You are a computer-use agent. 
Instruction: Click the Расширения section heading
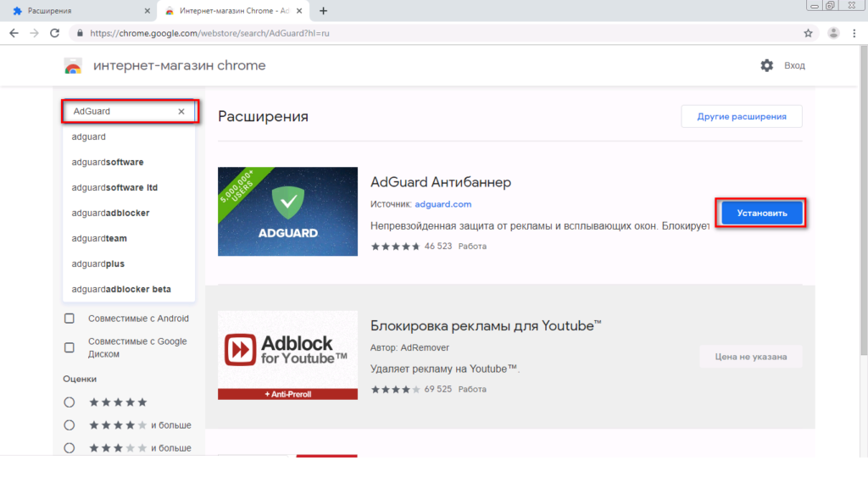(x=263, y=117)
